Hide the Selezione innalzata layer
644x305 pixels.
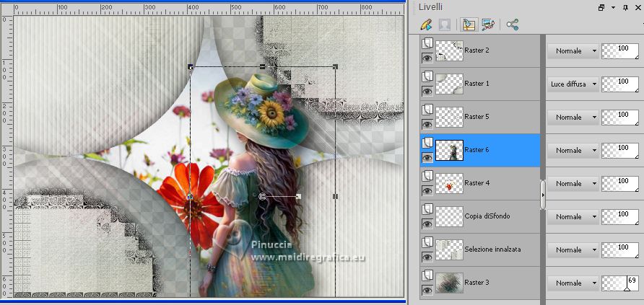coord(427,257)
